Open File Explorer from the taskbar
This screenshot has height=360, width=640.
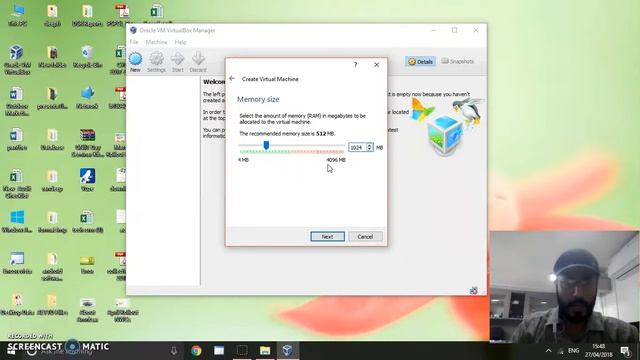point(265,350)
